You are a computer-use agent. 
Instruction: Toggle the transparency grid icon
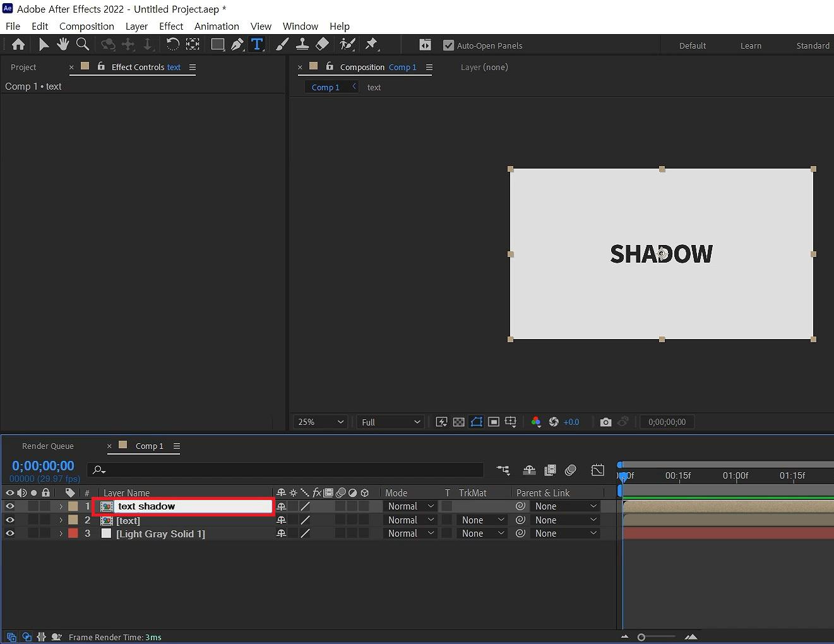(x=459, y=422)
